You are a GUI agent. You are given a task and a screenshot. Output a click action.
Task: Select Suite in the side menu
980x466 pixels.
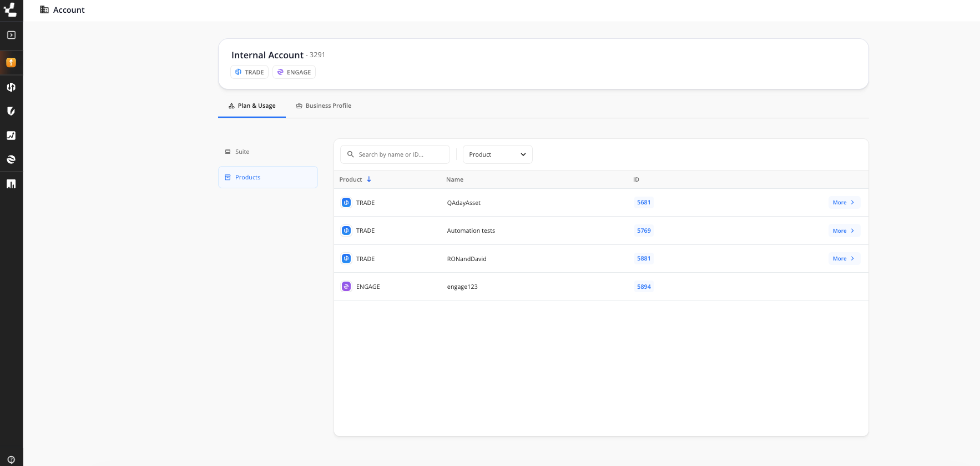coord(267,152)
